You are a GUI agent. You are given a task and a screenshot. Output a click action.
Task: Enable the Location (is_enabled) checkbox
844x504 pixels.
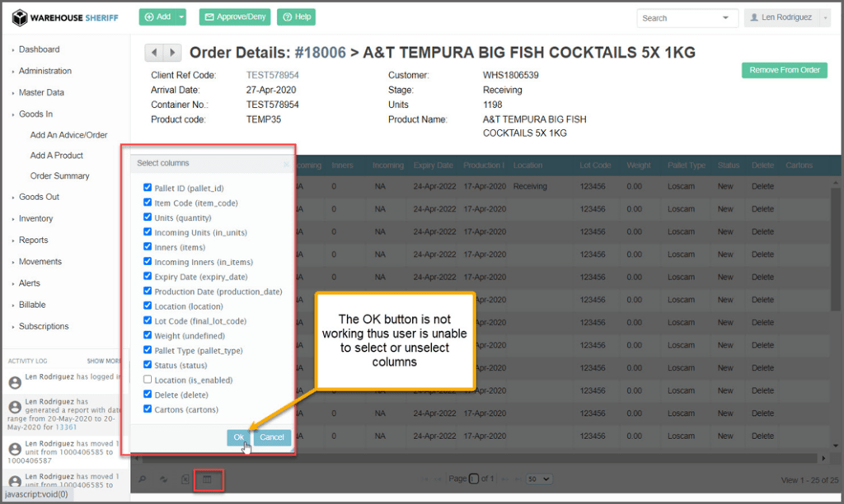[x=148, y=380]
